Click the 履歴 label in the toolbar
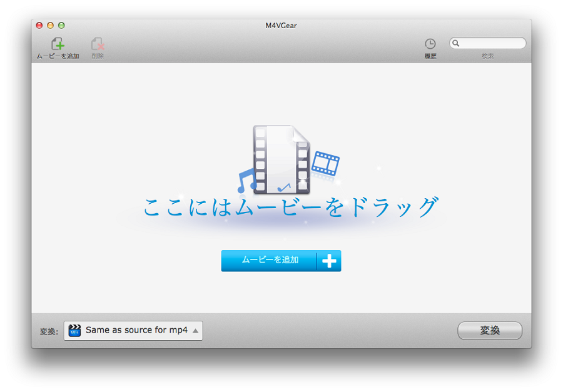Image resolution: width=563 pixels, height=392 pixels. [430, 56]
